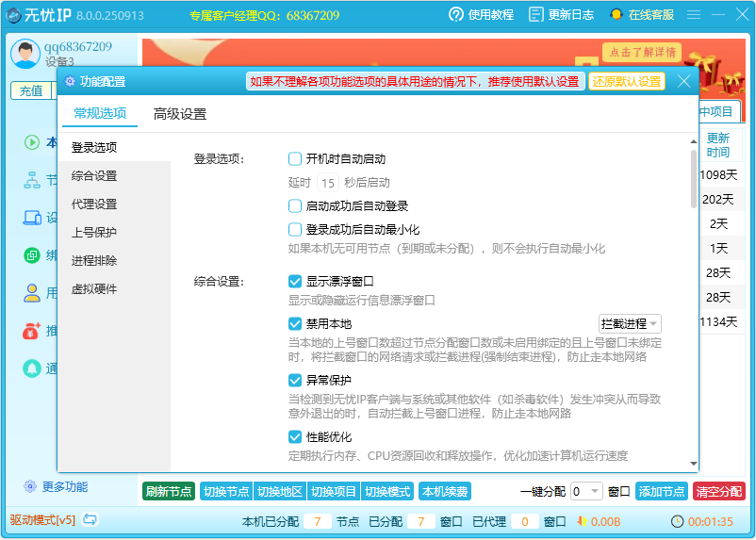
Task: Click the 延时 seconds input field
Action: point(328,183)
